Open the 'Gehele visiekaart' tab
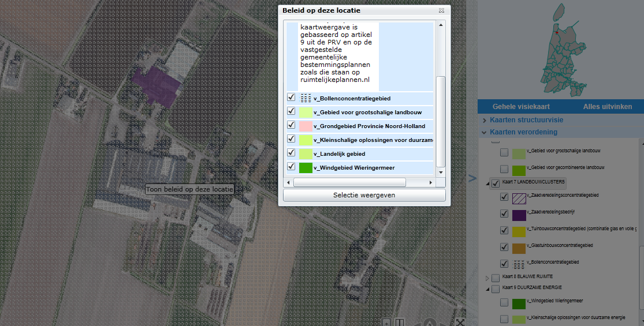Viewport: 644px width, 326px height. pos(520,107)
